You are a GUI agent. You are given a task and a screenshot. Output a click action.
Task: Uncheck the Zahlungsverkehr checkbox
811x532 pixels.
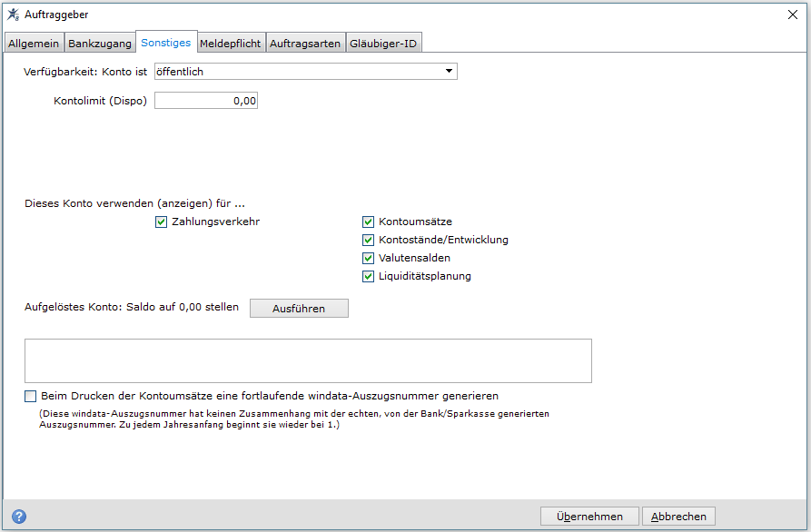pos(161,222)
